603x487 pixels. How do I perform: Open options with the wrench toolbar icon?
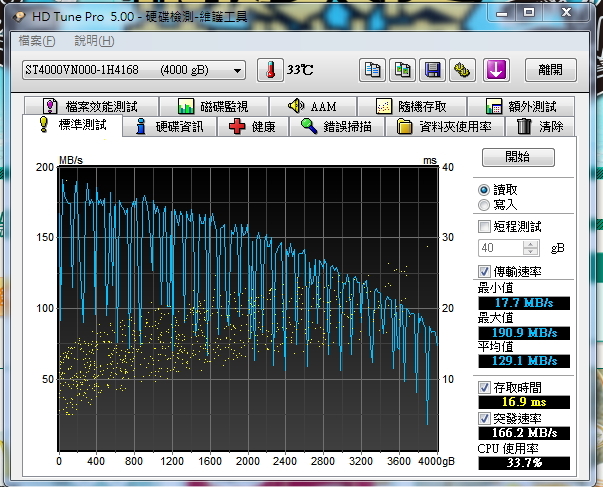coord(463,70)
